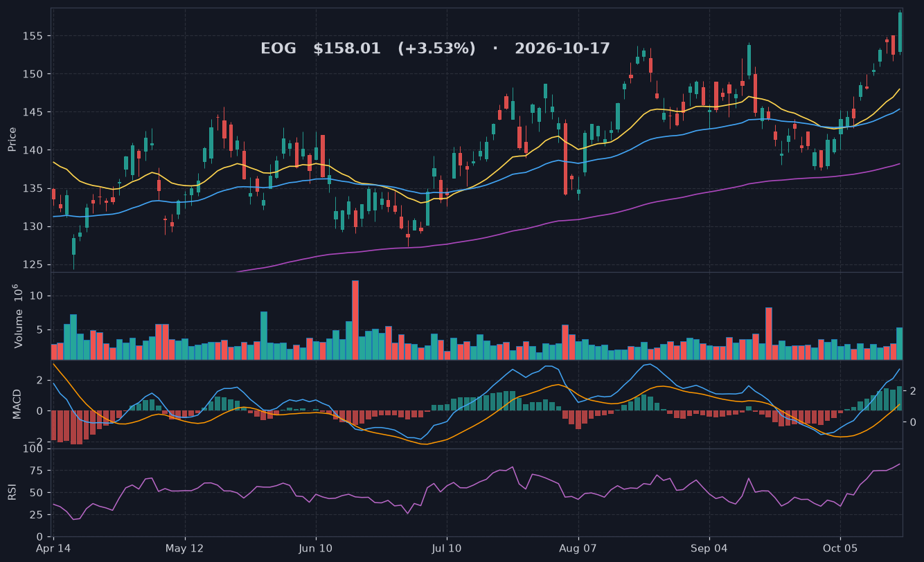Click the RSI axis label
The image size is (924, 562).
tap(12, 493)
